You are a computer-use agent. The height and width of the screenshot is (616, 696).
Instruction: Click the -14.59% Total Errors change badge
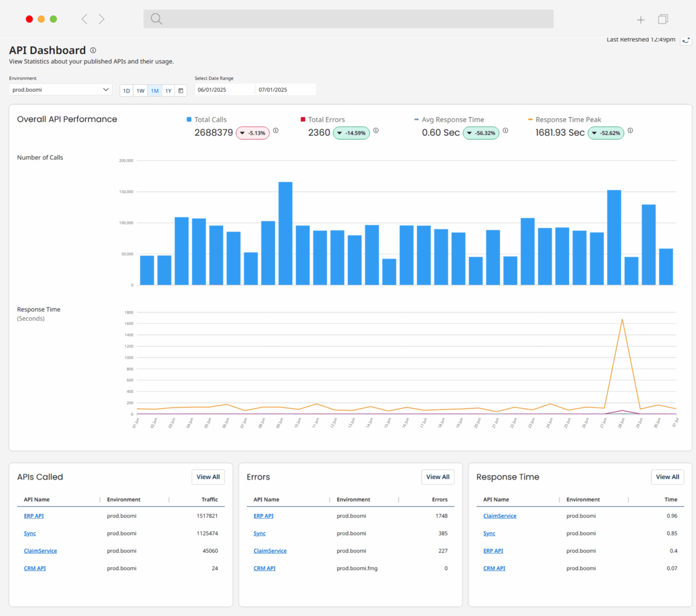coord(351,133)
